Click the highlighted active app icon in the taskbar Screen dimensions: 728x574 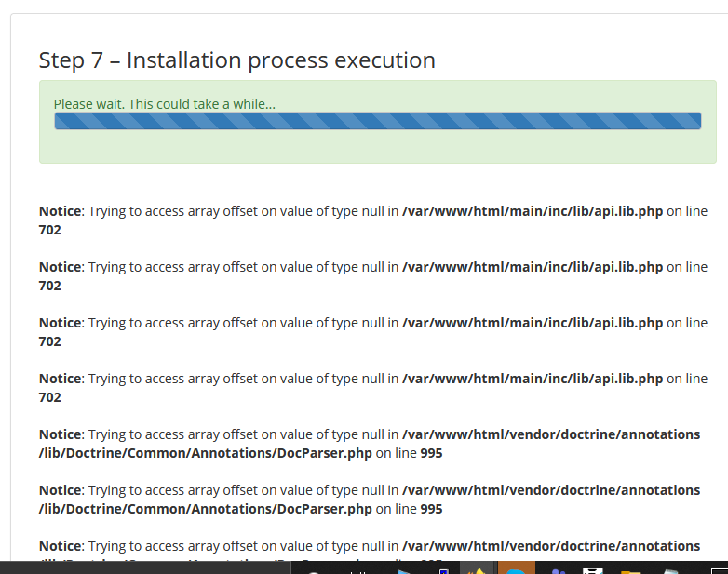[x=477, y=567]
